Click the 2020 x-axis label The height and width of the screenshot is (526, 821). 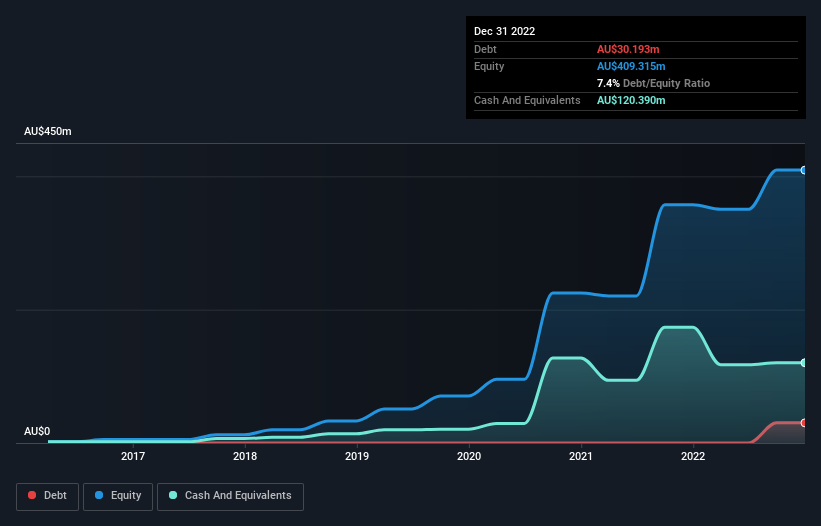coord(469,456)
